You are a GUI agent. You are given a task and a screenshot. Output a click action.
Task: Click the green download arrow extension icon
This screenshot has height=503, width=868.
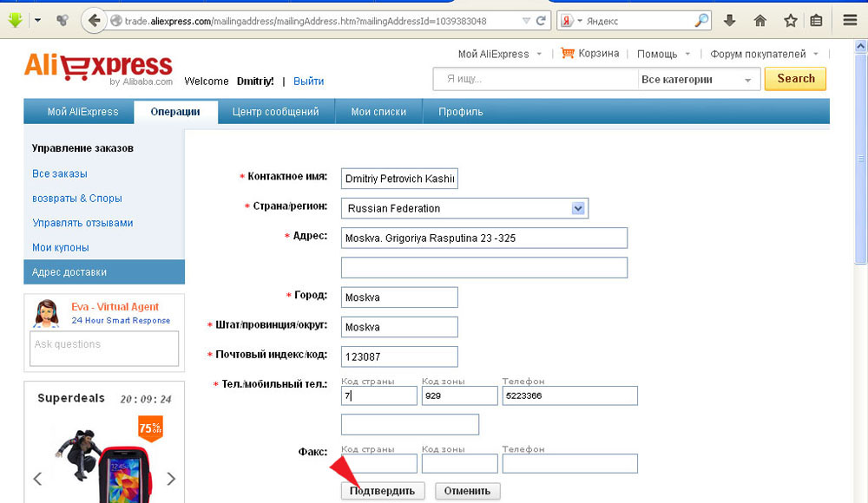[x=15, y=21]
